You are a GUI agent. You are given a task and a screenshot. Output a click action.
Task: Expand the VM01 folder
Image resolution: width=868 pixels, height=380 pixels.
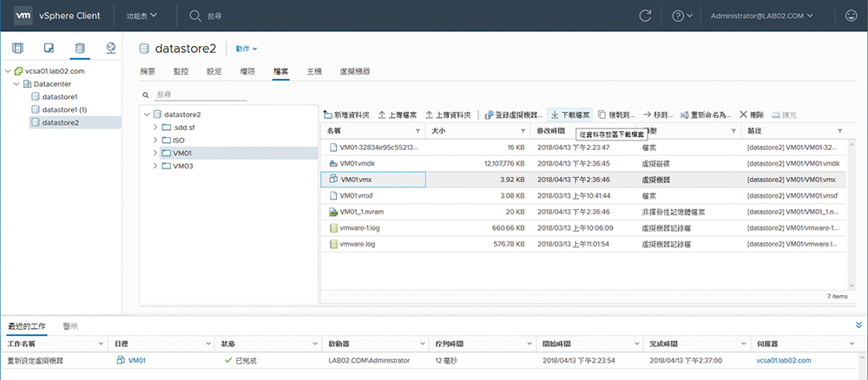pos(155,153)
